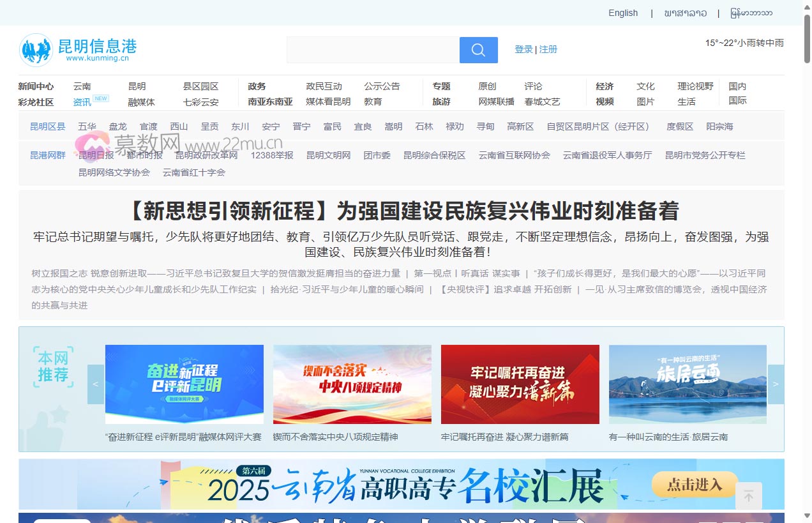Advance carousel with right arrow
812x523 pixels.
pos(776,384)
